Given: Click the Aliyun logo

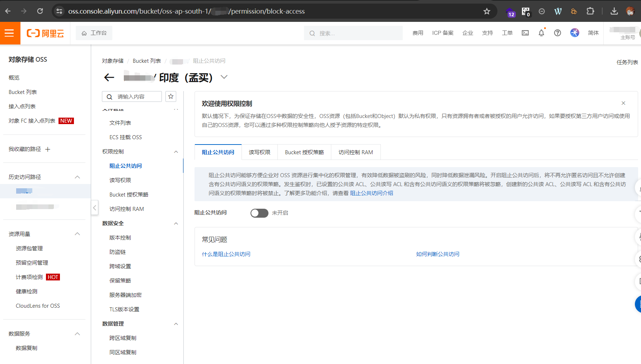Looking at the screenshot, I should [45, 33].
